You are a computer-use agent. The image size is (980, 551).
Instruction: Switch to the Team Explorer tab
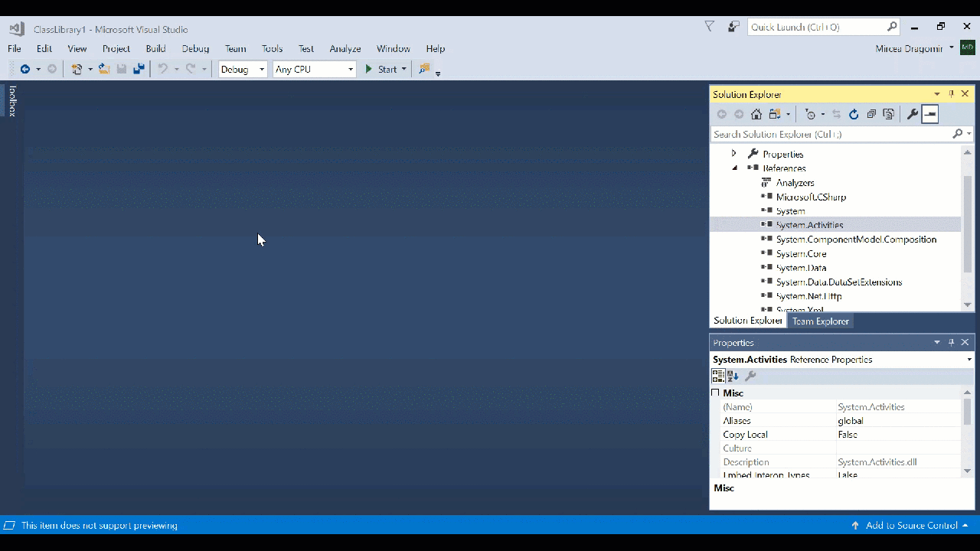[x=820, y=321]
